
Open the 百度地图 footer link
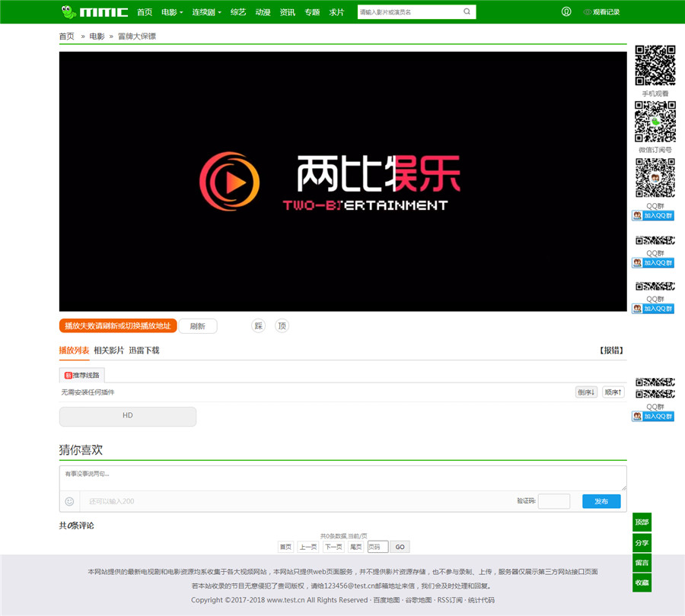pyautogui.click(x=386, y=600)
